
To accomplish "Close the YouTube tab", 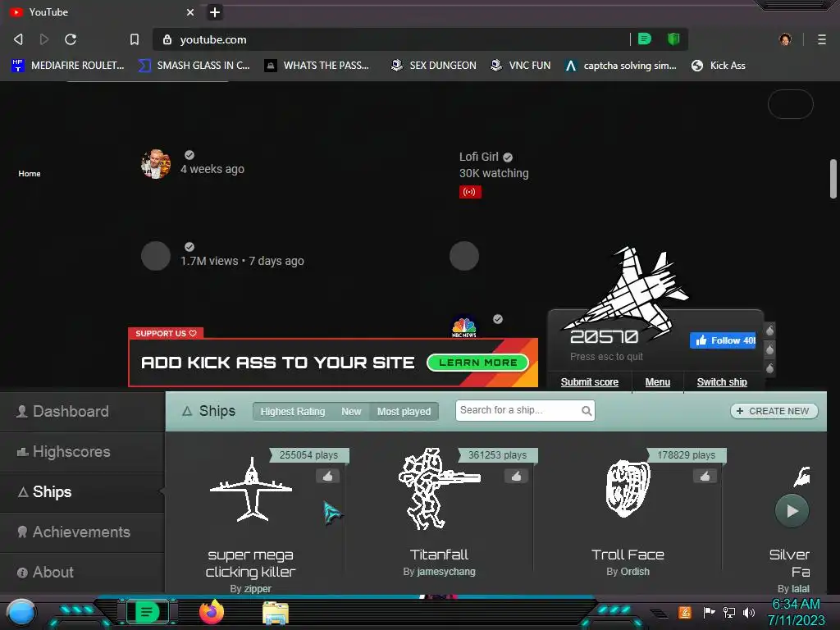I will click(190, 11).
